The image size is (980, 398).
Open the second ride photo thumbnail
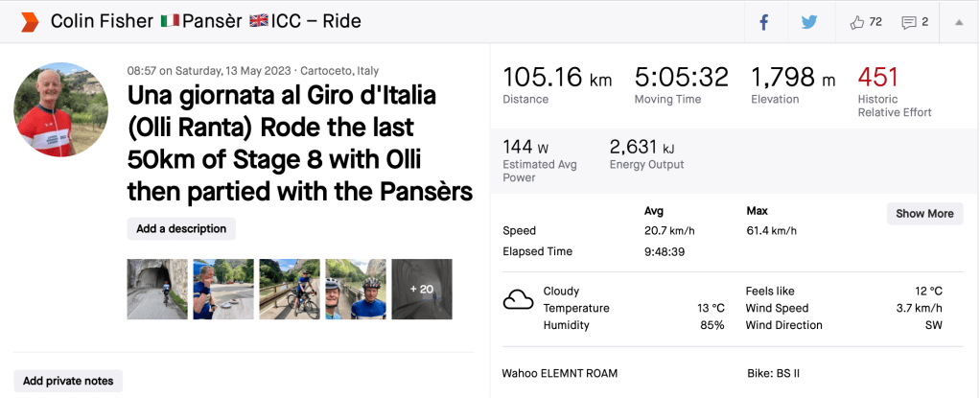(x=223, y=289)
